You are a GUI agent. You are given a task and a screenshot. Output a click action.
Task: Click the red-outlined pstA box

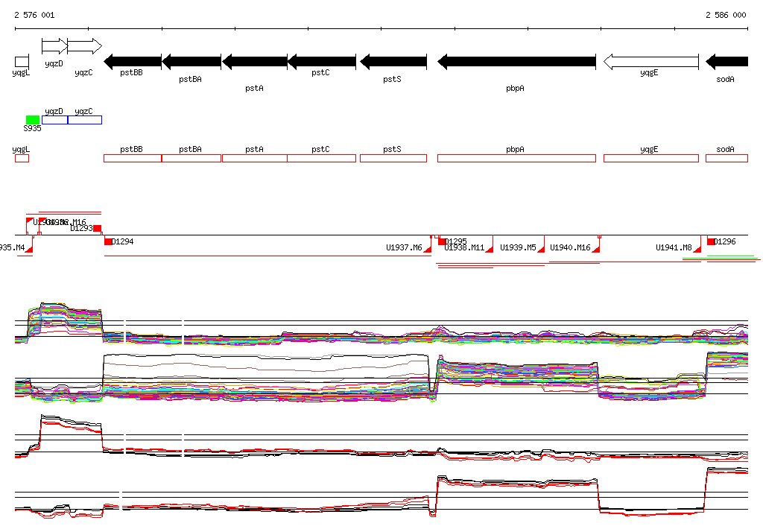click(x=254, y=158)
